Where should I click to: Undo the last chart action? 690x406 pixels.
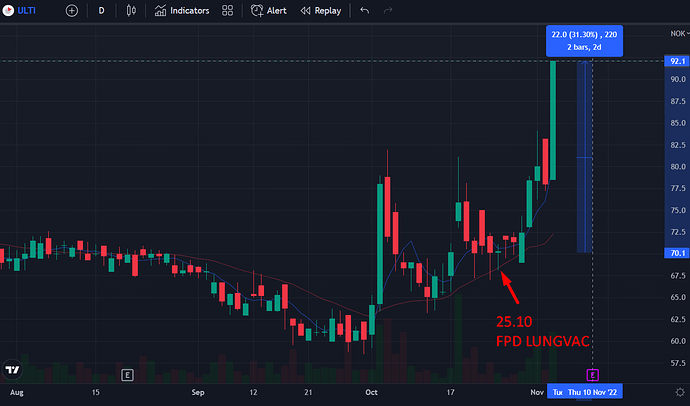364,11
